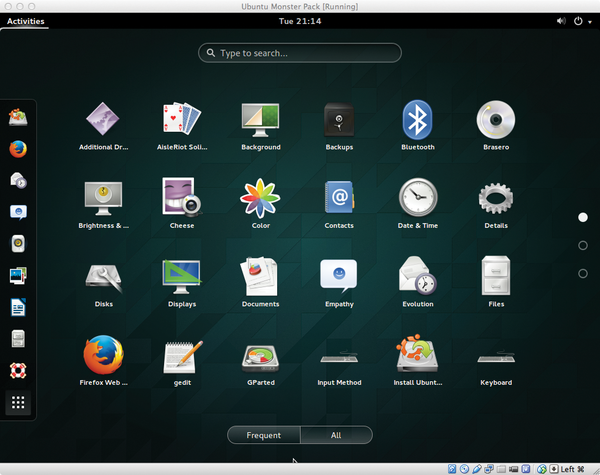Viewport: 600px width, 475px height.
Task: Open Evolution from the dash
Action: (x=18, y=180)
